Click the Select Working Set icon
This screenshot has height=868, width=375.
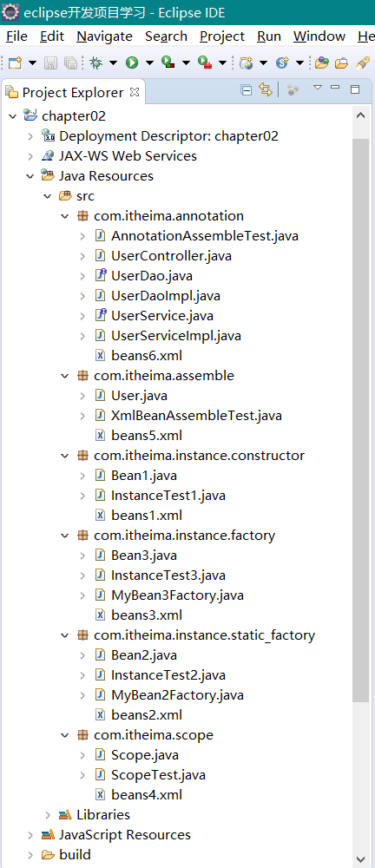click(x=293, y=89)
